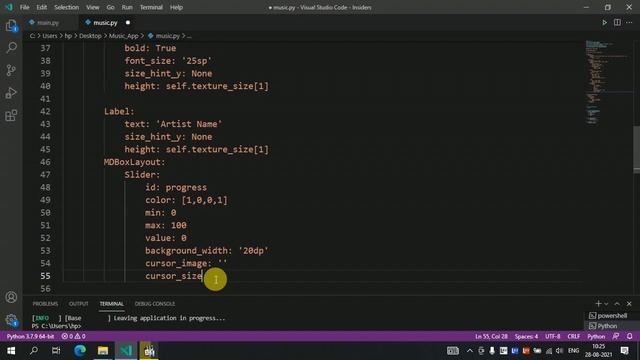Open the Windows Action Center
Screen dimensions: 640x360
tap(624, 351)
